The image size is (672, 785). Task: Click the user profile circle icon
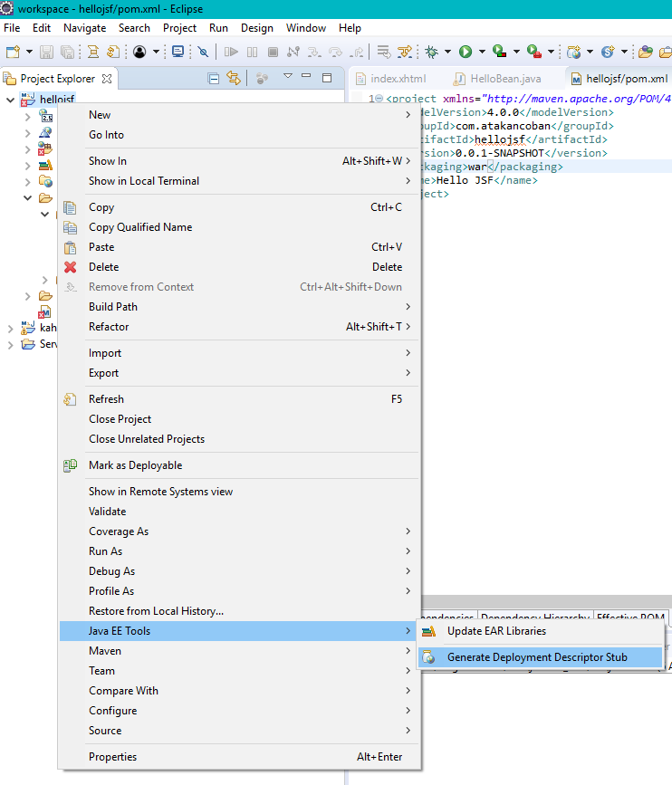click(x=139, y=52)
